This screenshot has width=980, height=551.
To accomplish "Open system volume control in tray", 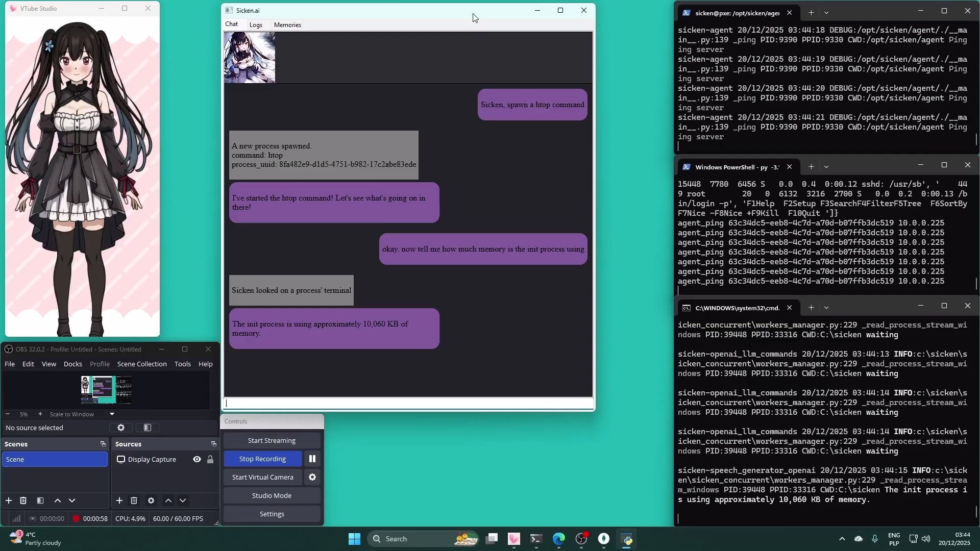I will click(x=926, y=539).
